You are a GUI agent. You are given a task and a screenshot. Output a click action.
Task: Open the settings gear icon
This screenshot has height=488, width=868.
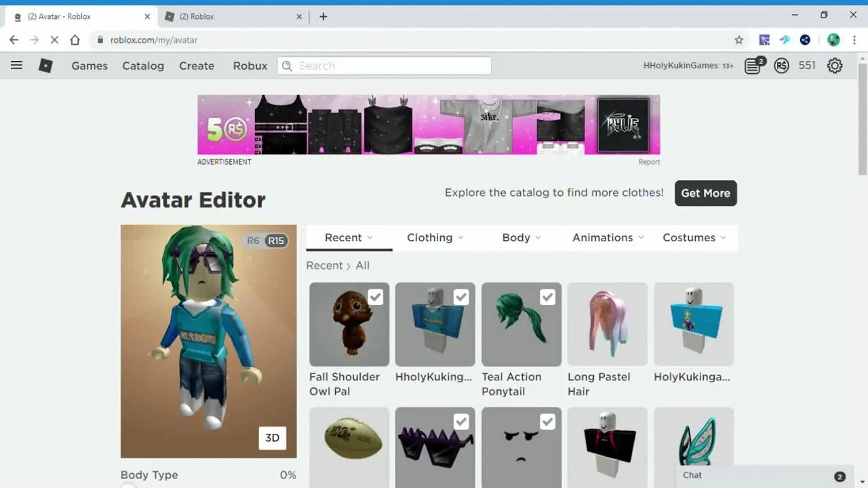tap(835, 66)
